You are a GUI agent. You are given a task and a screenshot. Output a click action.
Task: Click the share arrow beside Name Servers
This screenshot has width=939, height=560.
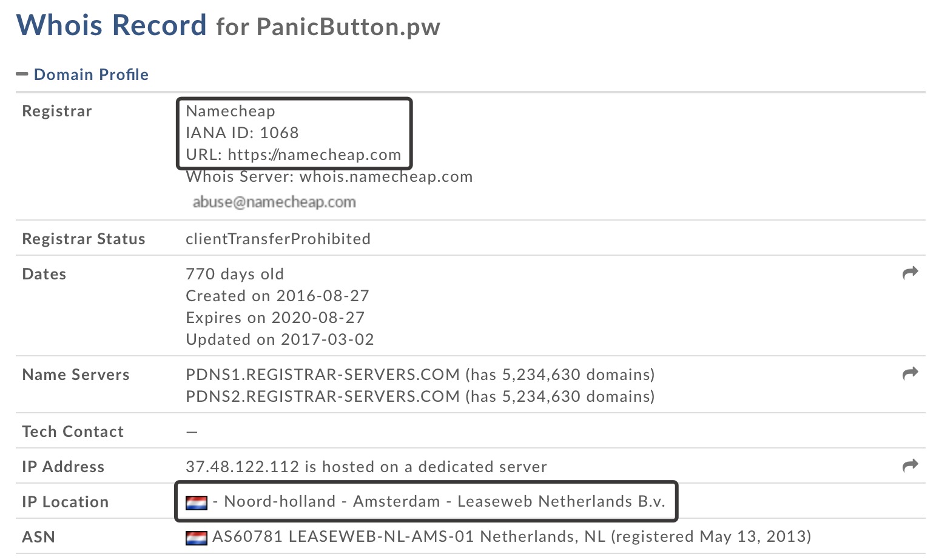pos(910,374)
